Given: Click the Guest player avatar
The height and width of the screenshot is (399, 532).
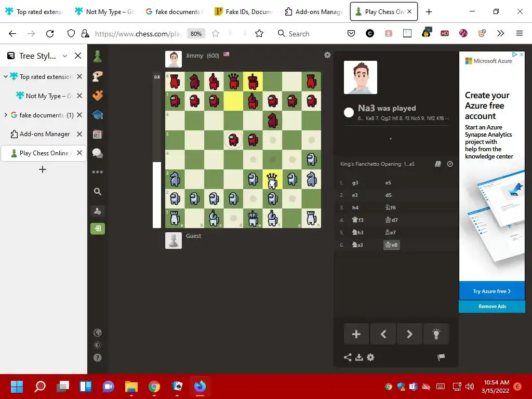Looking at the screenshot, I should [174, 241].
